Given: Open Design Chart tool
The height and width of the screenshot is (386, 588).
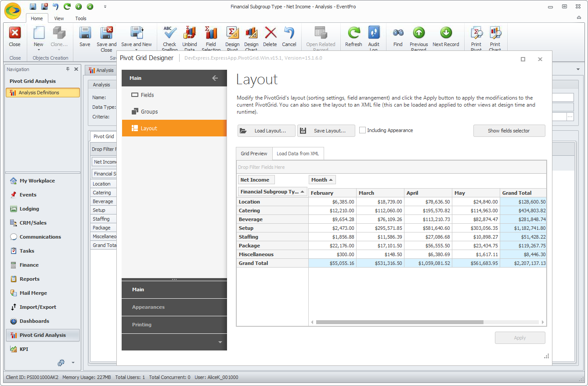Looking at the screenshot, I should click(251, 33).
